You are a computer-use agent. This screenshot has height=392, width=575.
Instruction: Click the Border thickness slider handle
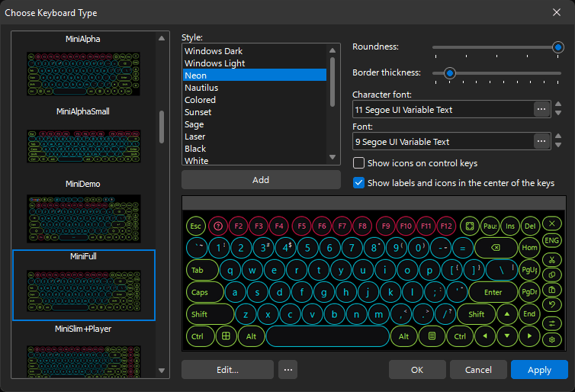[450, 73]
